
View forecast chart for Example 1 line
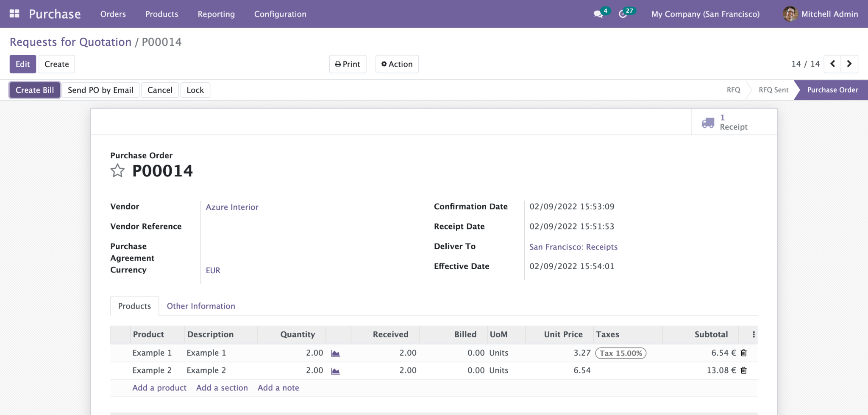335,353
